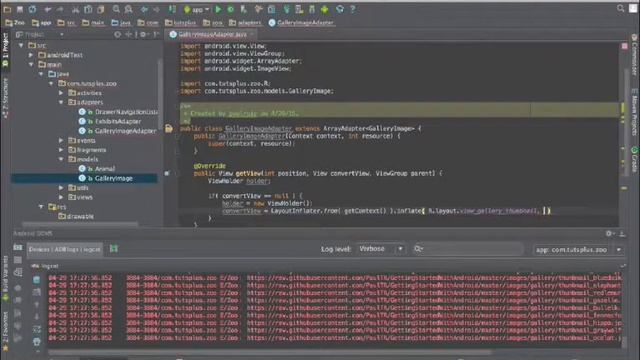Open GalleryImageAdapter in the project tree
The width and height of the screenshot is (640, 360).
(x=118, y=131)
